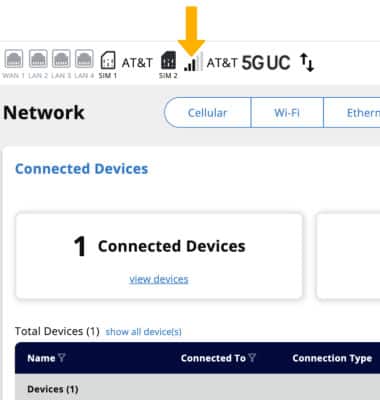Filter devices by the Name column
This screenshot has width=380, height=400.
pos(62,358)
